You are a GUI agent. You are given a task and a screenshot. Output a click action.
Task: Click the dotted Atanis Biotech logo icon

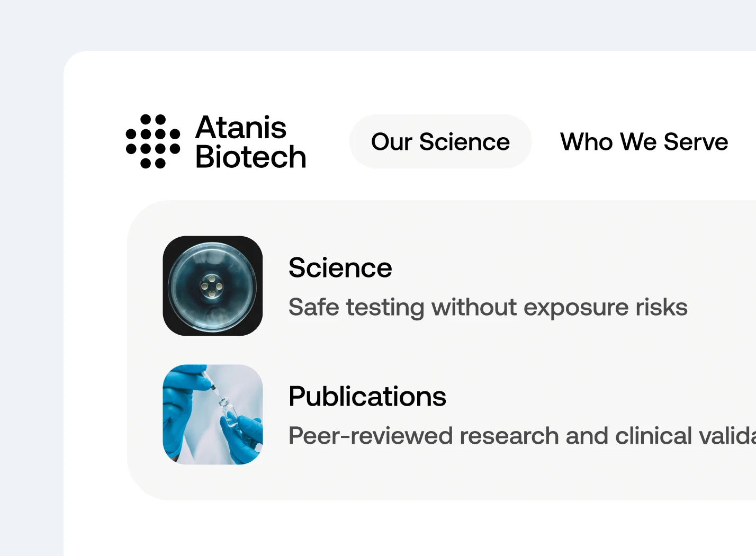tap(153, 141)
